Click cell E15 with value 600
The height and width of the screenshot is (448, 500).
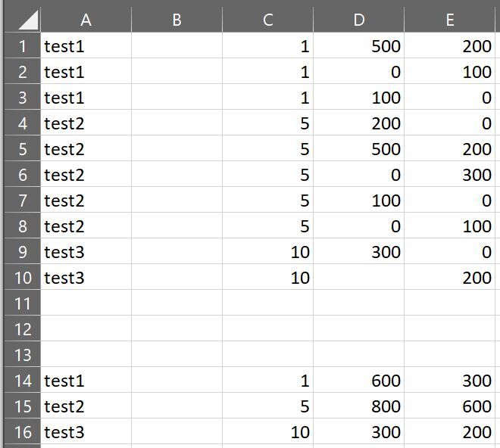click(x=449, y=406)
